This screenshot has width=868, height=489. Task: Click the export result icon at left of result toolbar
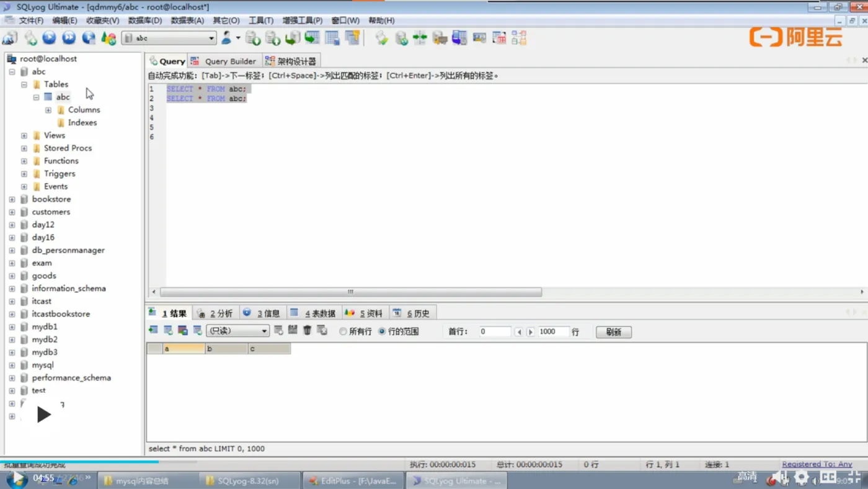click(153, 331)
